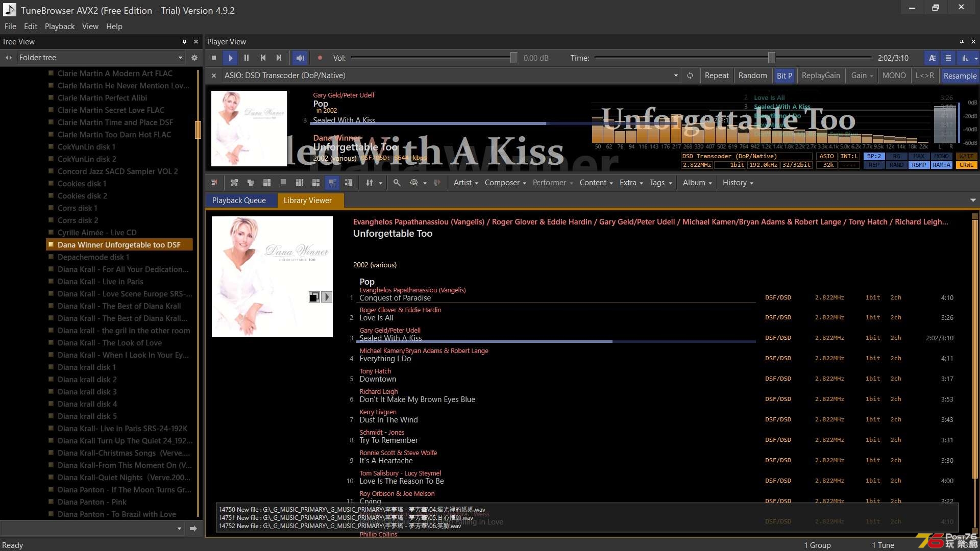Click the Bit Perfect (Bit P) mode icon
The height and width of the screenshot is (551, 980).
click(783, 76)
